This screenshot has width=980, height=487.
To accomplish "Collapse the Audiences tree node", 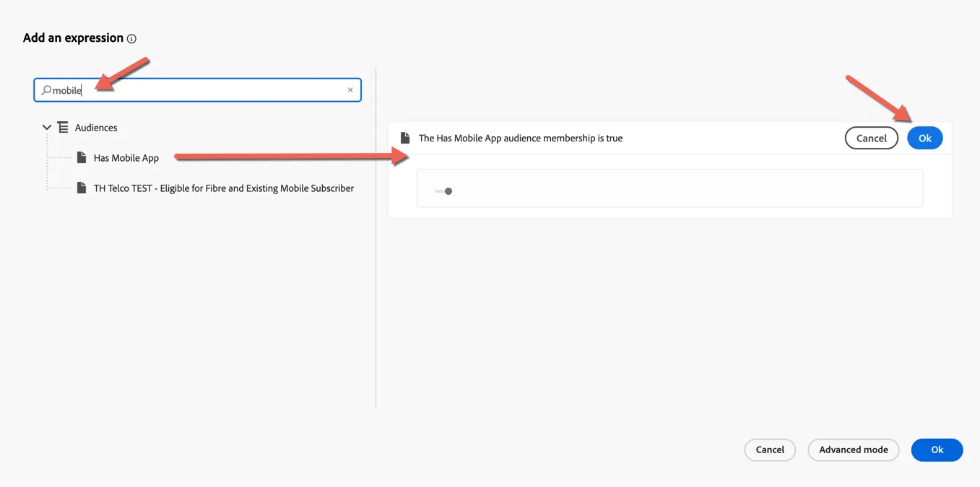I will click(47, 128).
